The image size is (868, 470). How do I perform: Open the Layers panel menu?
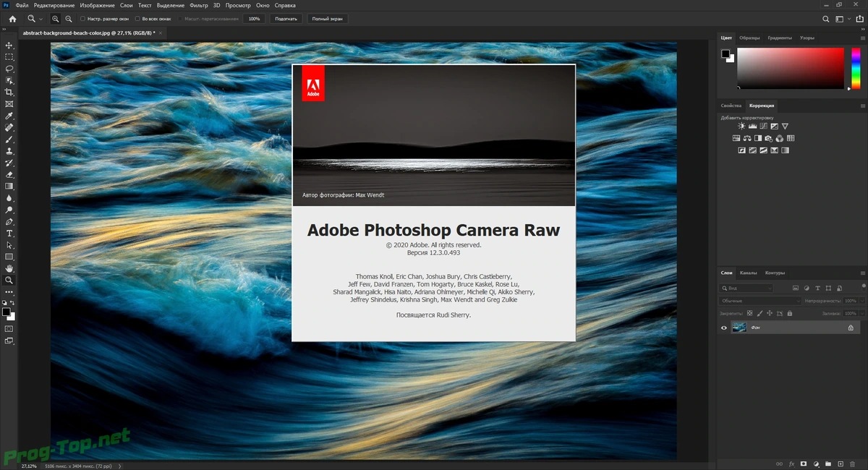[x=862, y=273]
